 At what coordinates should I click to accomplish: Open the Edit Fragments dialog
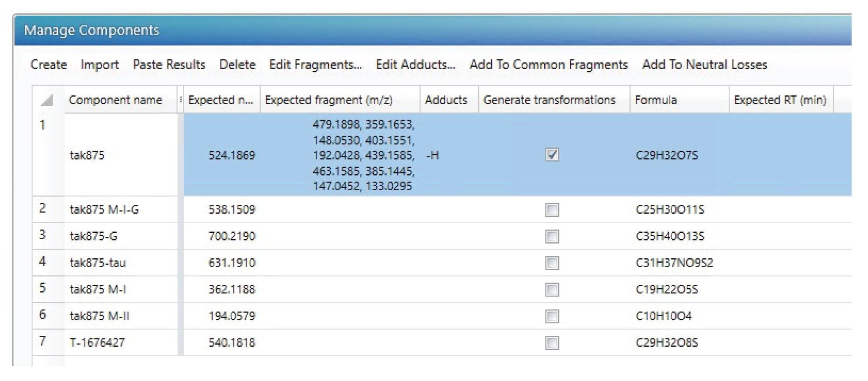tap(315, 65)
